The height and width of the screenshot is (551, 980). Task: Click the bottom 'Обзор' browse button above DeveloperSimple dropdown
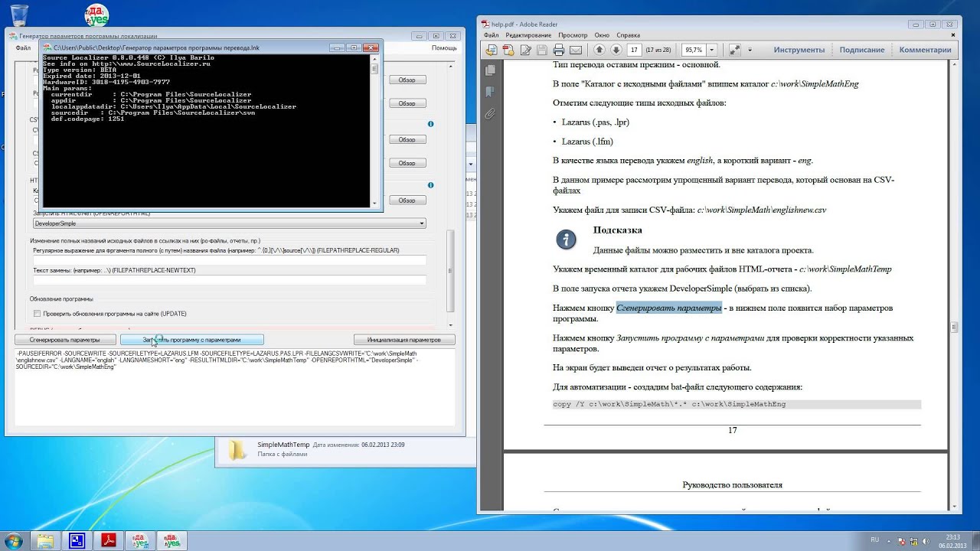(407, 201)
